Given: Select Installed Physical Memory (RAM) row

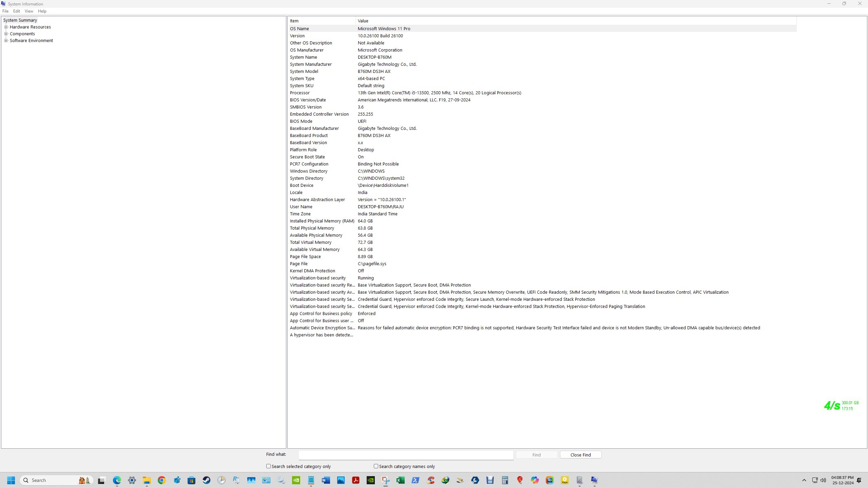Looking at the screenshot, I should (x=542, y=221).
